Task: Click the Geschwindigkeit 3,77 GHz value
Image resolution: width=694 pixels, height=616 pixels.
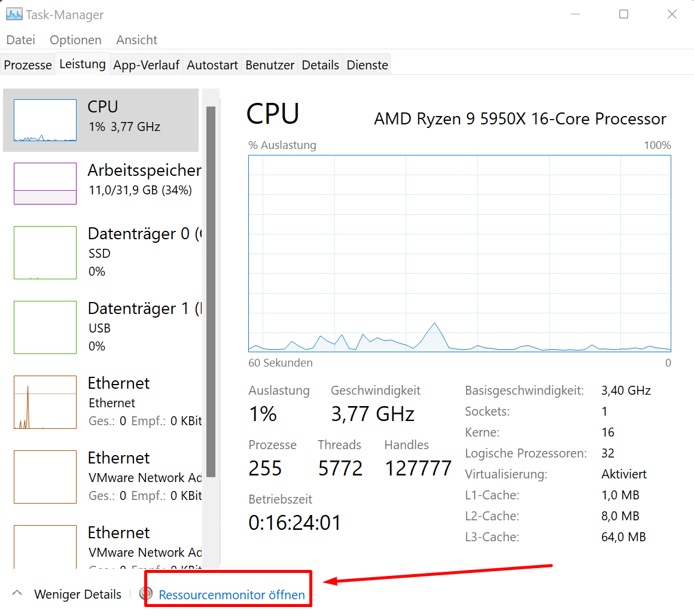Action: click(x=373, y=414)
